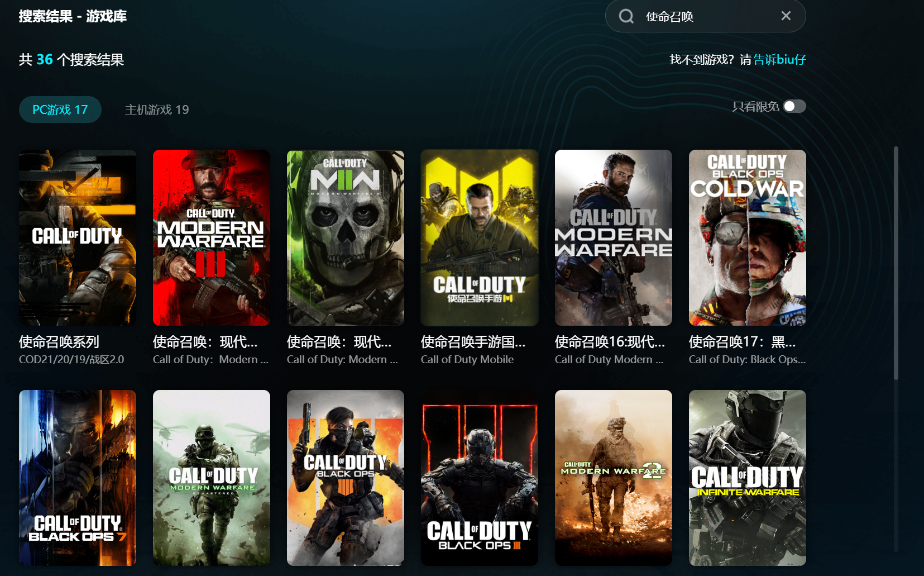Viewport: 924px width, 576px height.
Task: Select the red Modern Warfare III cover
Action: tap(212, 237)
